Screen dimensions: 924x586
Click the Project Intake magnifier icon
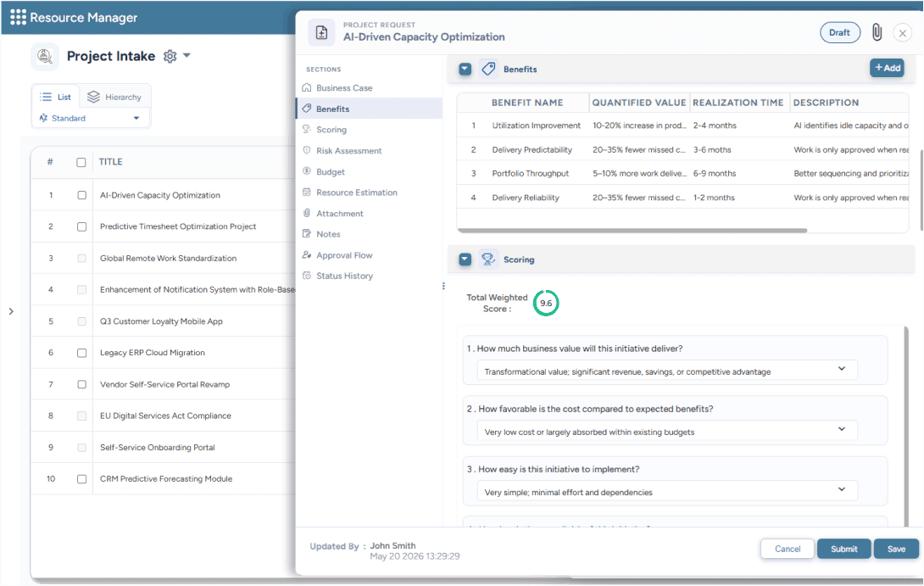coord(45,56)
